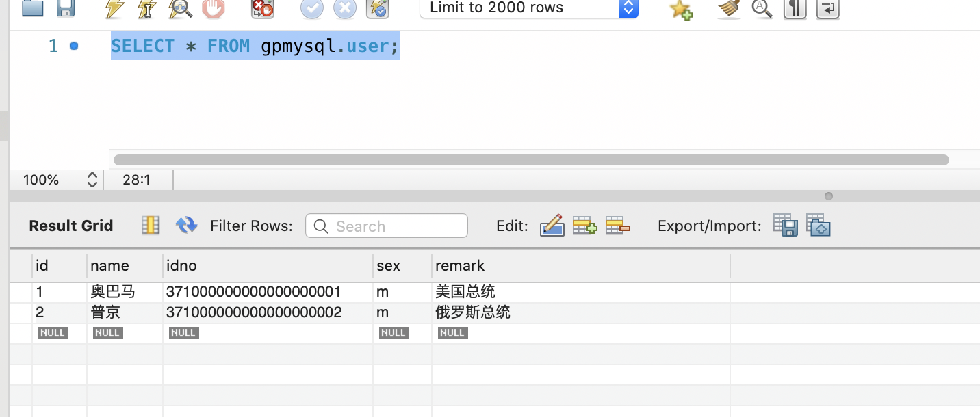The height and width of the screenshot is (417, 980).
Task: Focus the Filter Rows search field
Action: pos(387,226)
